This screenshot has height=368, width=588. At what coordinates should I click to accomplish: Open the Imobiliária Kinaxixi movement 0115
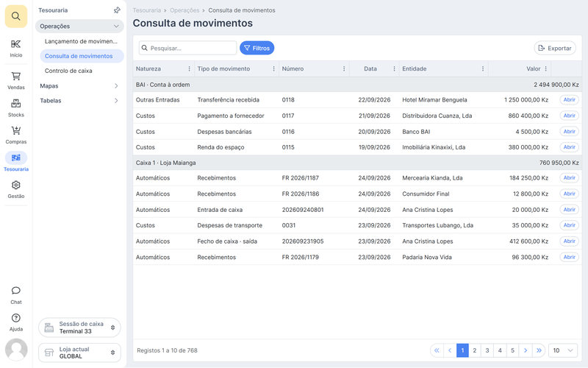point(569,147)
